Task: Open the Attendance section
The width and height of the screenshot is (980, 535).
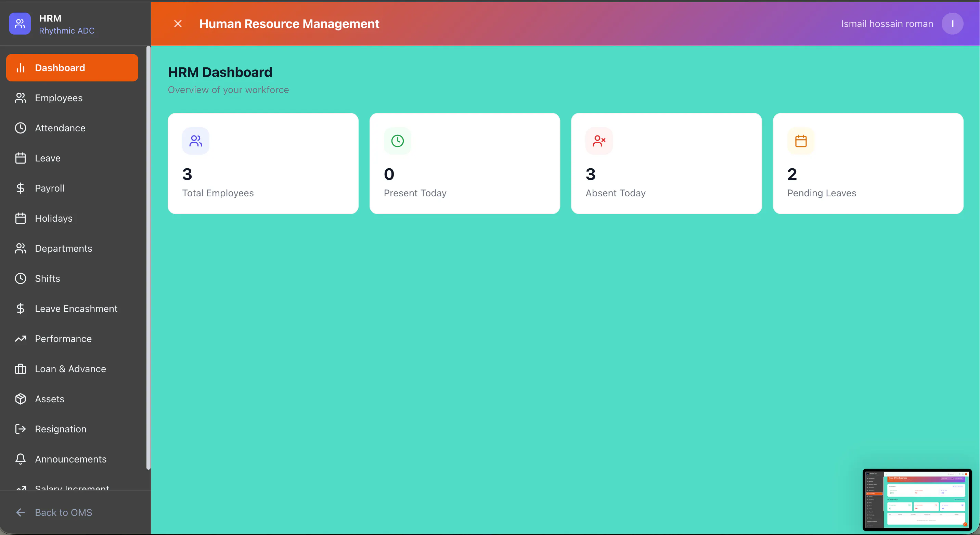Action: click(x=72, y=128)
